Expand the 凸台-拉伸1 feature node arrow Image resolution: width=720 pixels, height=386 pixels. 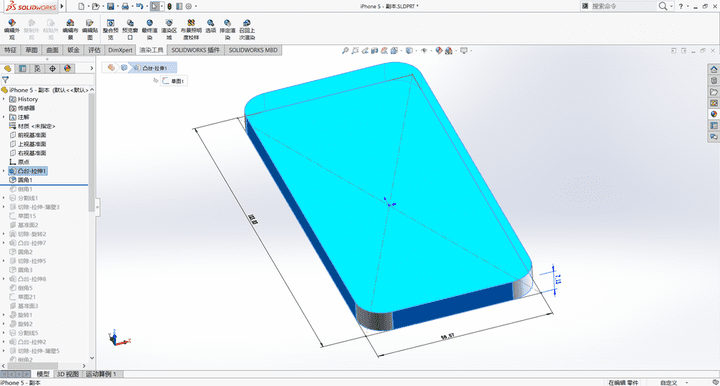coord(4,171)
